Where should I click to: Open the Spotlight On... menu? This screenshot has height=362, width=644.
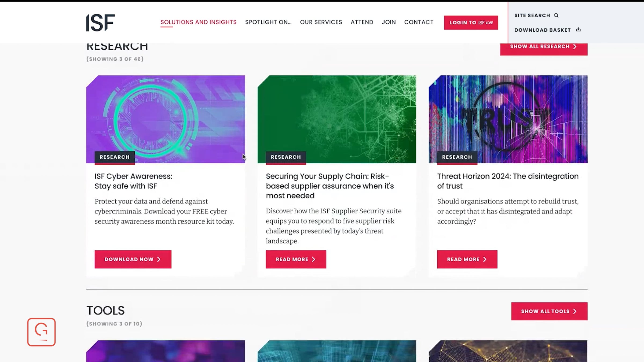[x=268, y=22]
